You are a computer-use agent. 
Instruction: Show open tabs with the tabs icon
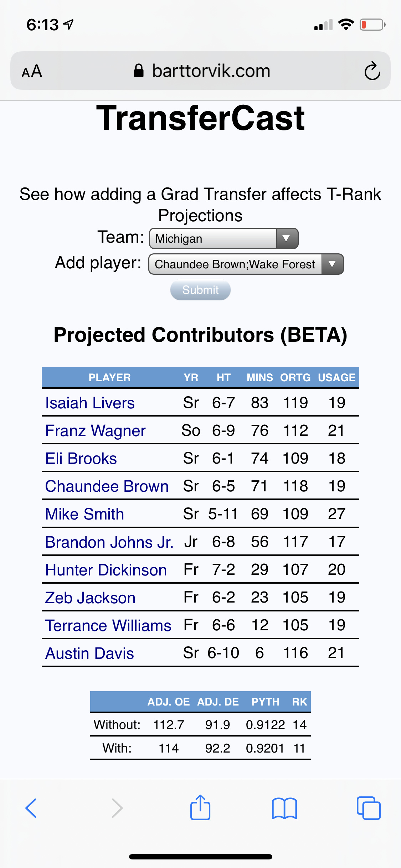pos(369,808)
